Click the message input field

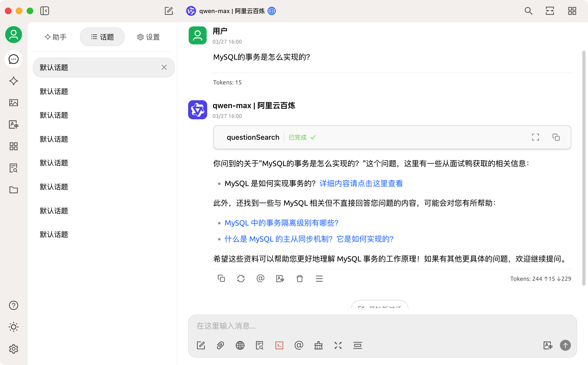coord(381,326)
